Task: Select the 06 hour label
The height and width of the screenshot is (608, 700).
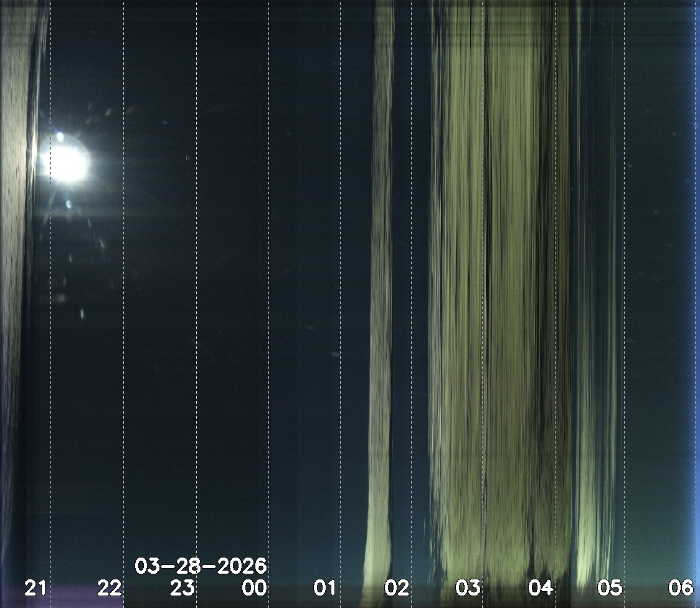Action: pos(681,587)
